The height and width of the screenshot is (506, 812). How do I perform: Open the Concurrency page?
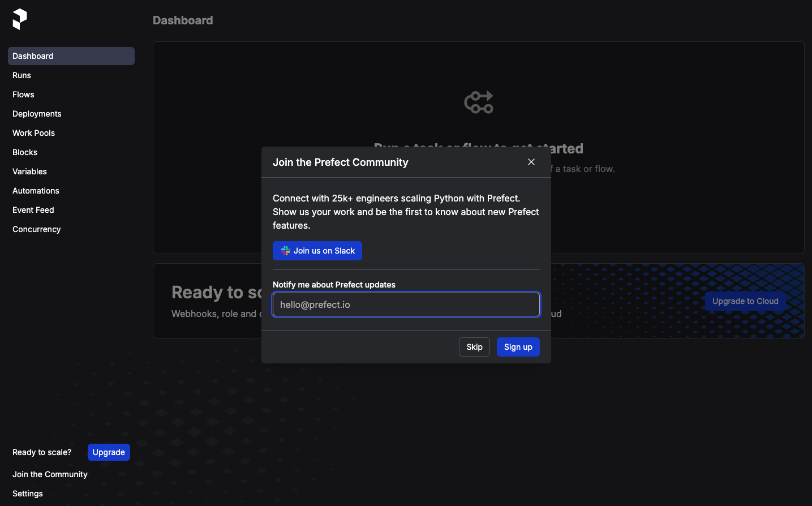(36, 229)
